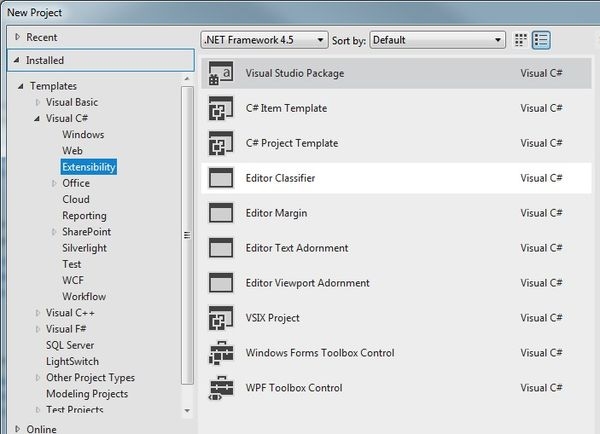
Task: Choose the Editor Classifier template name
Action: coord(280,178)
